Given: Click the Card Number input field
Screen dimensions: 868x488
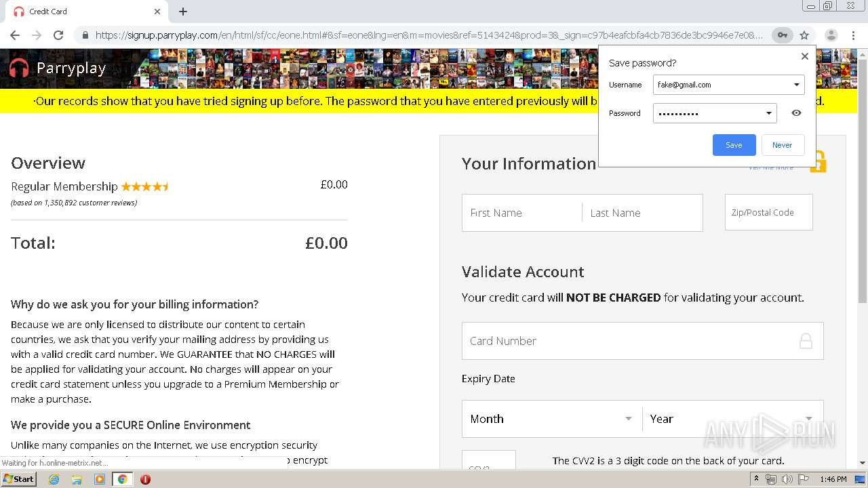Looking at the screenshot, I should pos(631,341).
